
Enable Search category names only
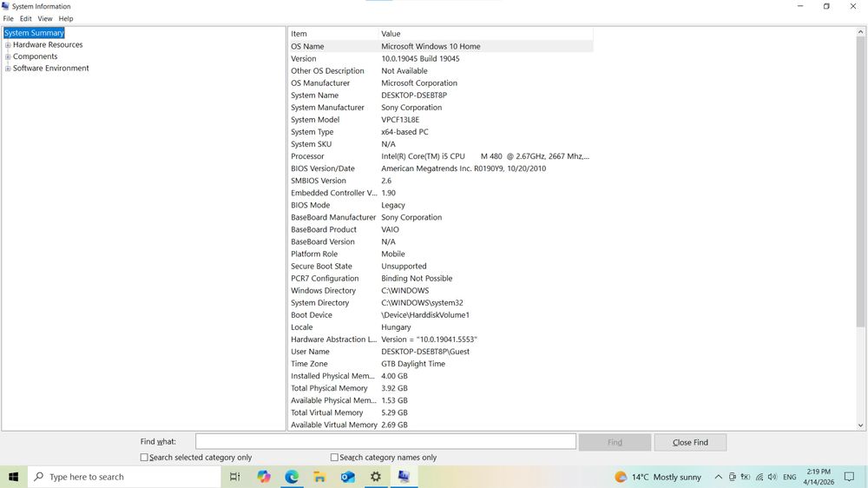point(334,458)
